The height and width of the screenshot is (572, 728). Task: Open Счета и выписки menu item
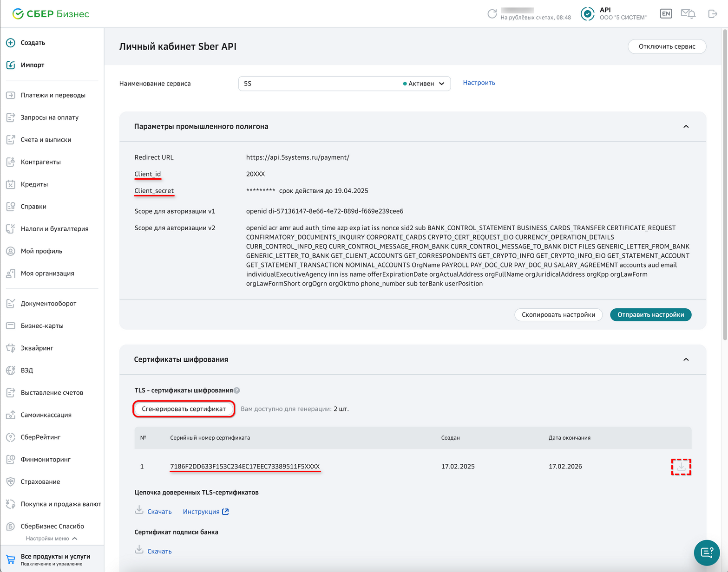click(x=46, y=140)
